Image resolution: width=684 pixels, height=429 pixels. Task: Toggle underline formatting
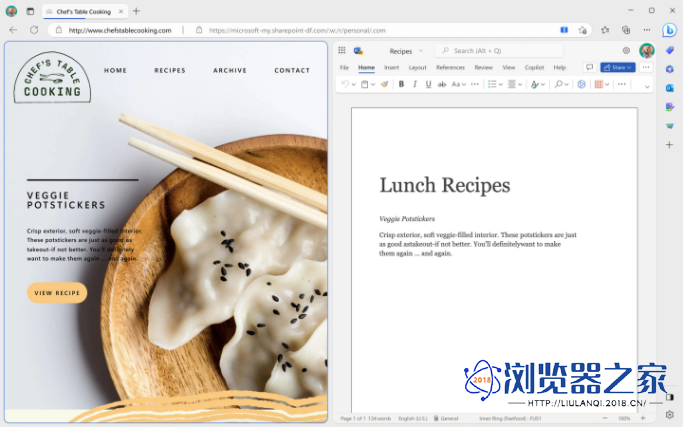(428, 84)
